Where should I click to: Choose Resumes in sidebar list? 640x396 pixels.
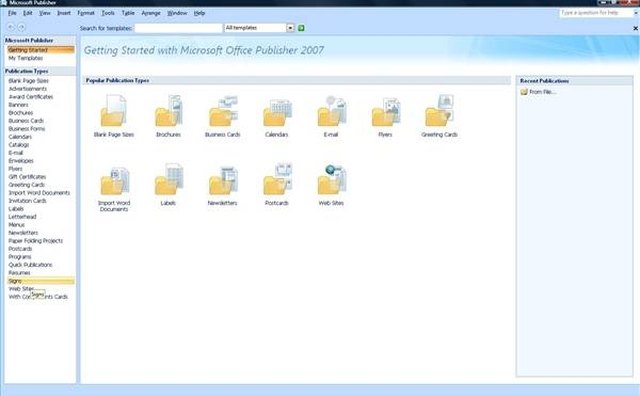(x=19, y=273)
